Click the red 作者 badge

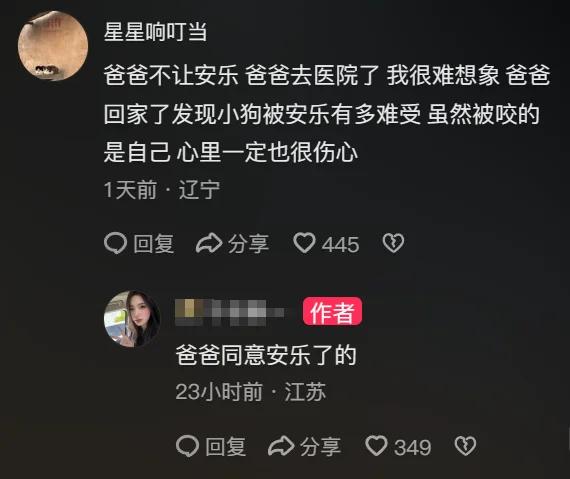coord(332,311)
